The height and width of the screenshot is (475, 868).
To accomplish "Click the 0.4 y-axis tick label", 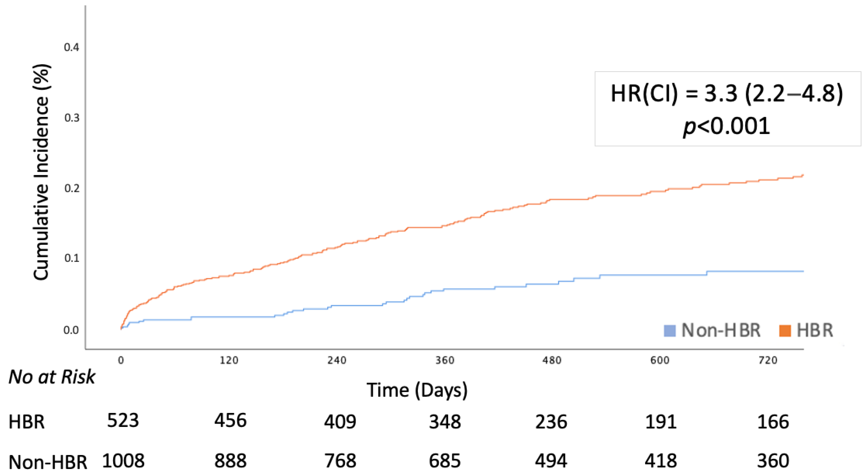I will coord(72,47).
